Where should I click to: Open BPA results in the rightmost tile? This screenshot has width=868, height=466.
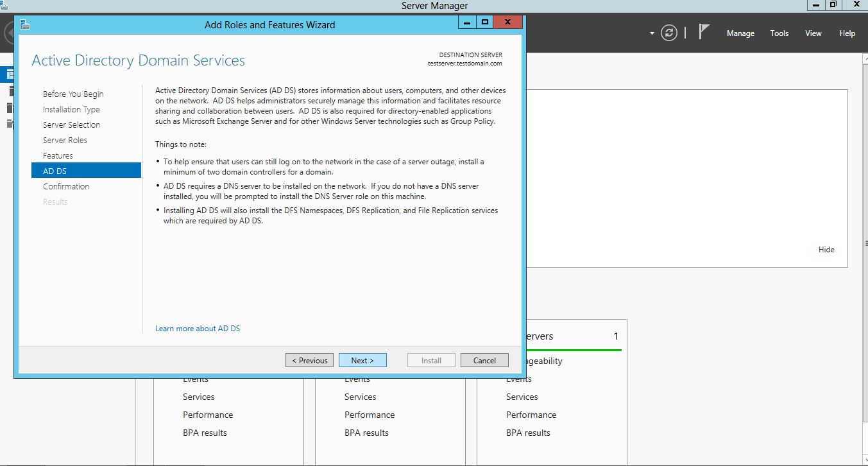528,433
